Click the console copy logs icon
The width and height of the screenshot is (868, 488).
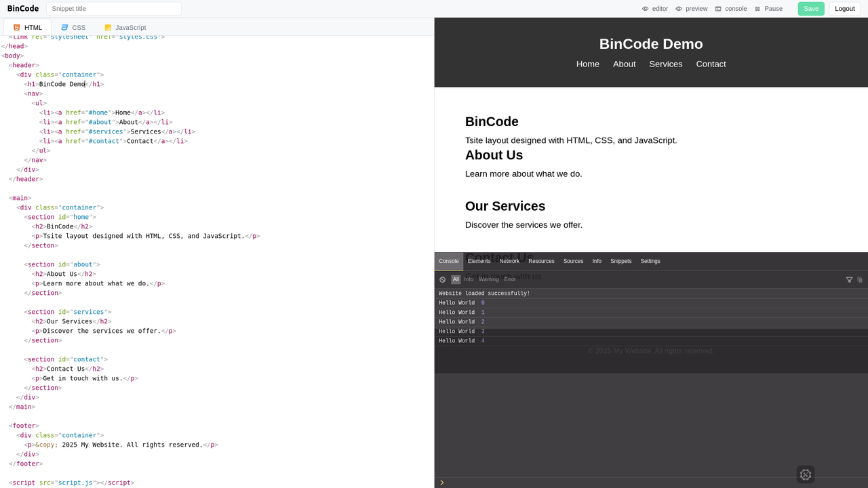click(860, 279)
